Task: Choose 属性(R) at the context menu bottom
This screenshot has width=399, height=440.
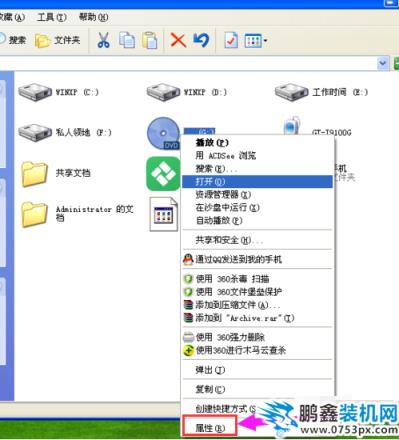Action: point(210,428)
